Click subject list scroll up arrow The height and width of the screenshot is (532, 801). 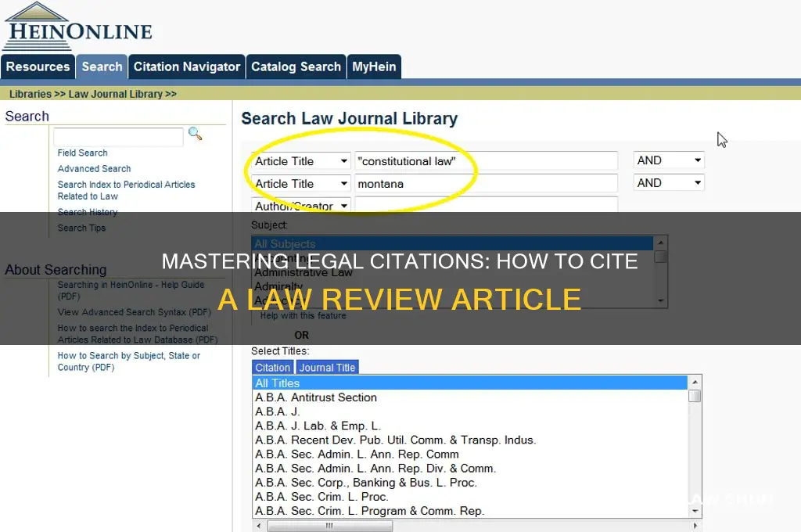click(x=660, y=243)
